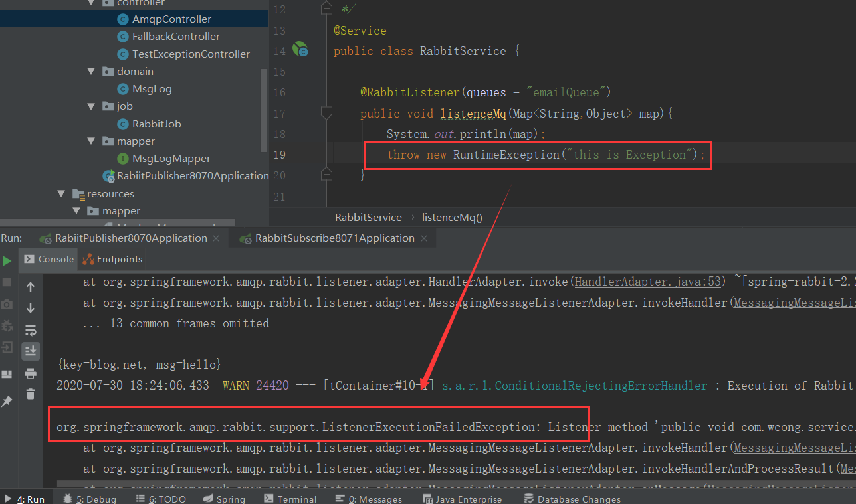Viewport: 856px width, 504px height.
Task: Select AmqpController in project tree
Action: pyautogui.click(x=171, y=19)
